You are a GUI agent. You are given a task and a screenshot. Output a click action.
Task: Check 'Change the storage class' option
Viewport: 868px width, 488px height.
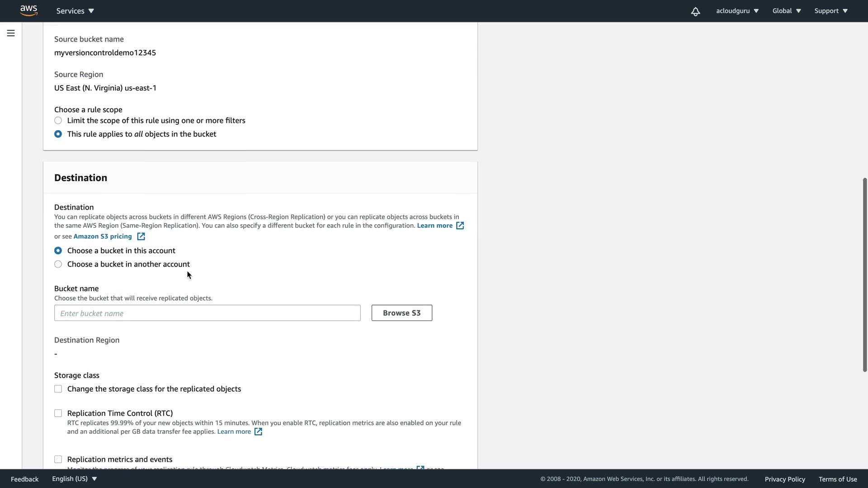(x=58, y=389)
